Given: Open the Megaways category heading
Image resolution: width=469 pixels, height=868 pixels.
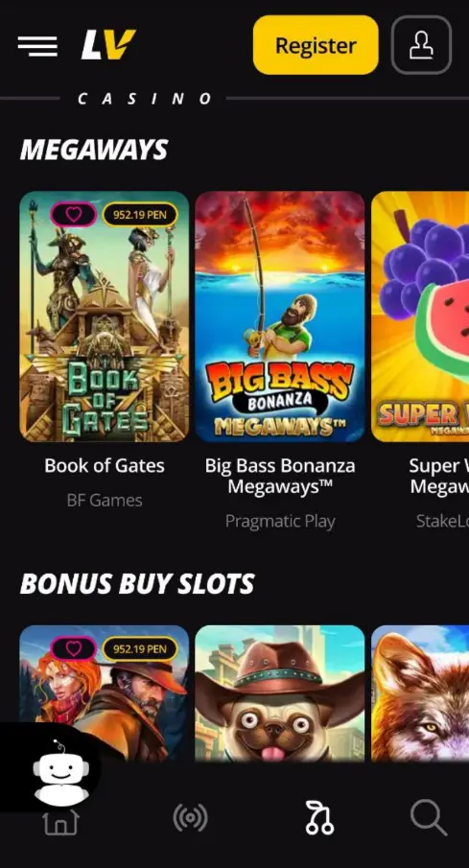Looking at the screenshot, I should 94,150.
